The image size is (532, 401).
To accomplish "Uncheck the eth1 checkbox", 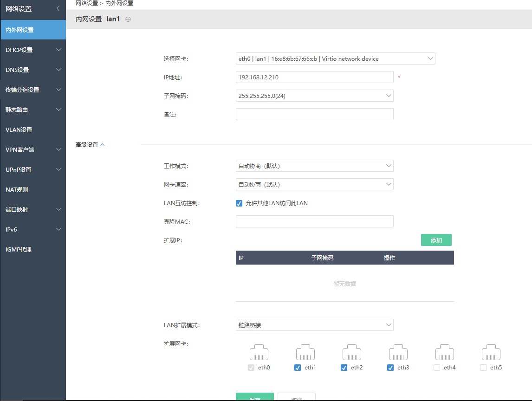I will click(x=298, y=368).
